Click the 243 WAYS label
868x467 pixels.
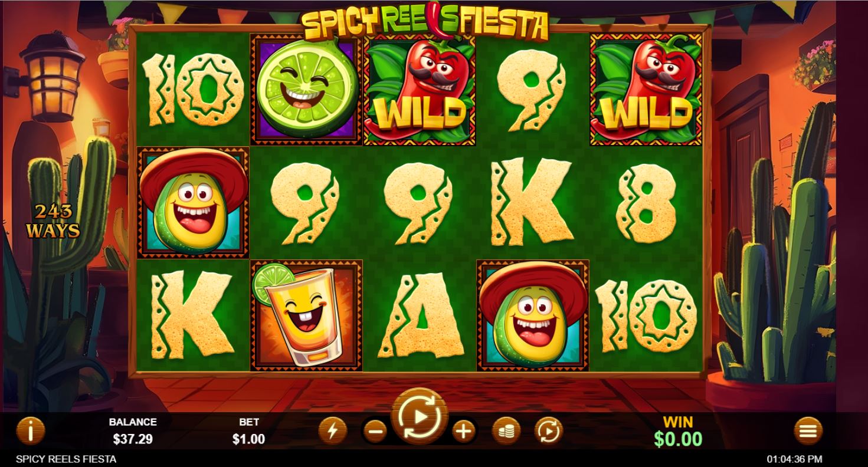53,221
